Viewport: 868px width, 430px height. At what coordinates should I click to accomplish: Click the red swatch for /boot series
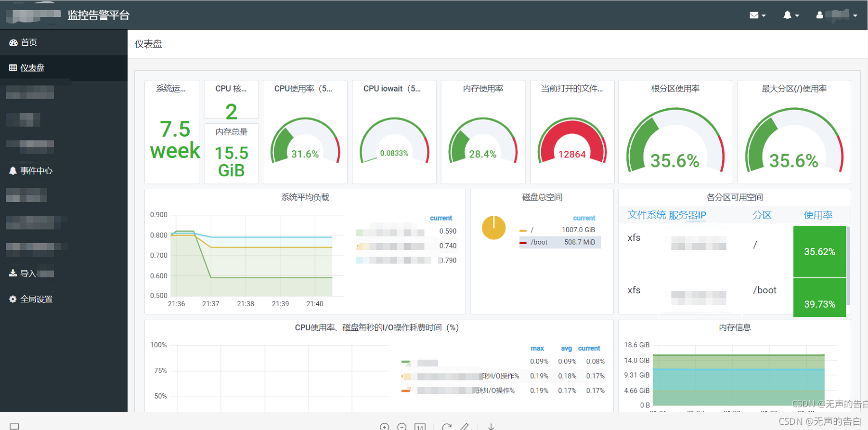pos(523,243)
